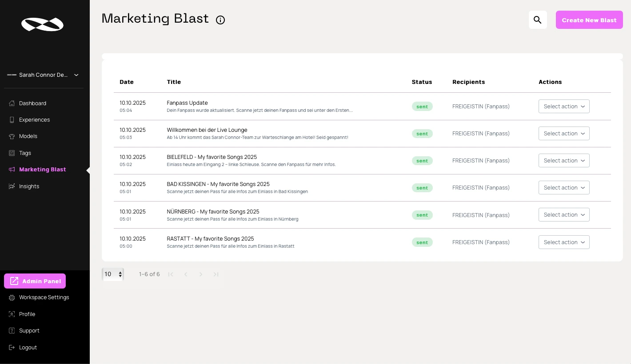Click the infinity logo at the top
Screen dimensions: 631x364
click(x=42, y=24)
